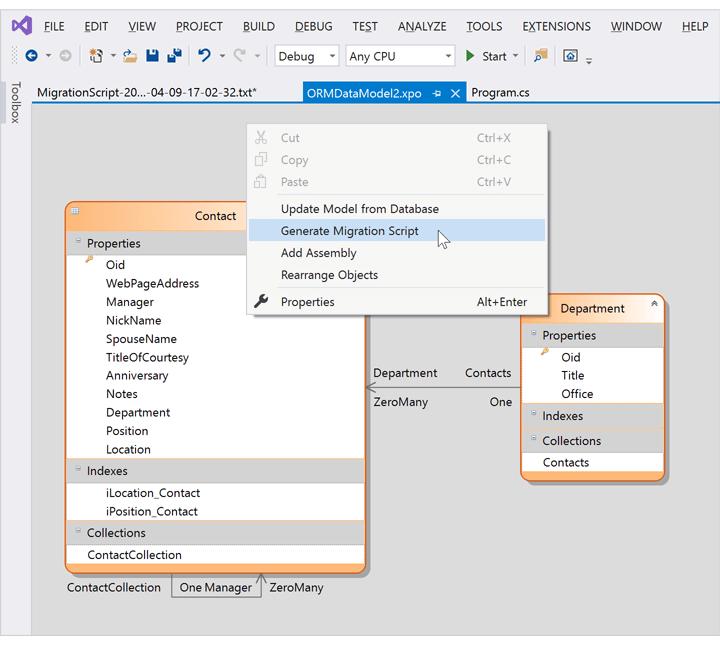The image size is (720, 645).
Task: Click the Paste clipboard icon
Action: 260,181
